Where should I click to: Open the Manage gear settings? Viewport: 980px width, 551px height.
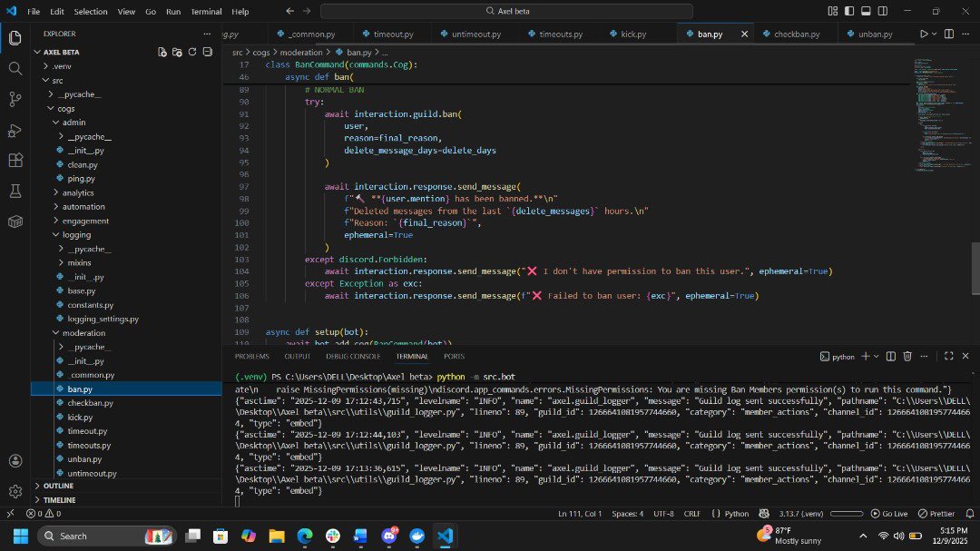click(x=15, y=492)
